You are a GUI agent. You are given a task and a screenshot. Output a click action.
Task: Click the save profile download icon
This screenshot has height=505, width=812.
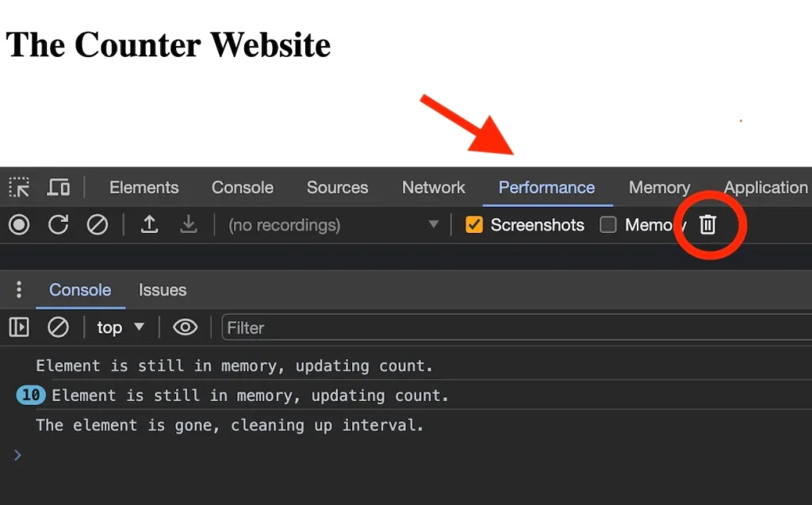point(188,225)
